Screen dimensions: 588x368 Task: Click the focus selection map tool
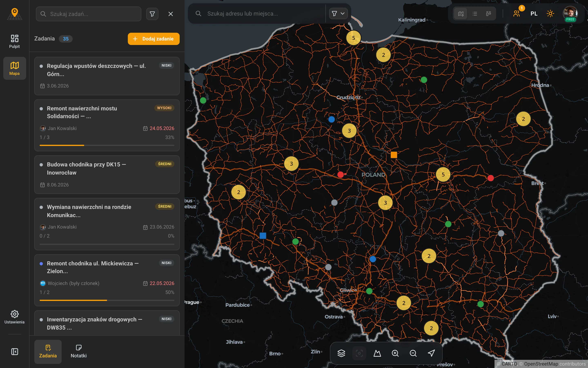359,353
